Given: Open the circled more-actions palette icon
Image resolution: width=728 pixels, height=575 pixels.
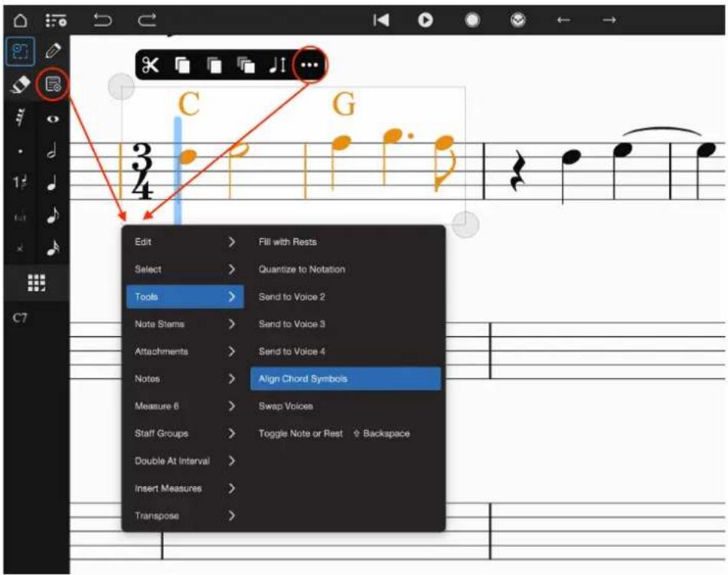Looking at the screenshot, I should (53, 84).
